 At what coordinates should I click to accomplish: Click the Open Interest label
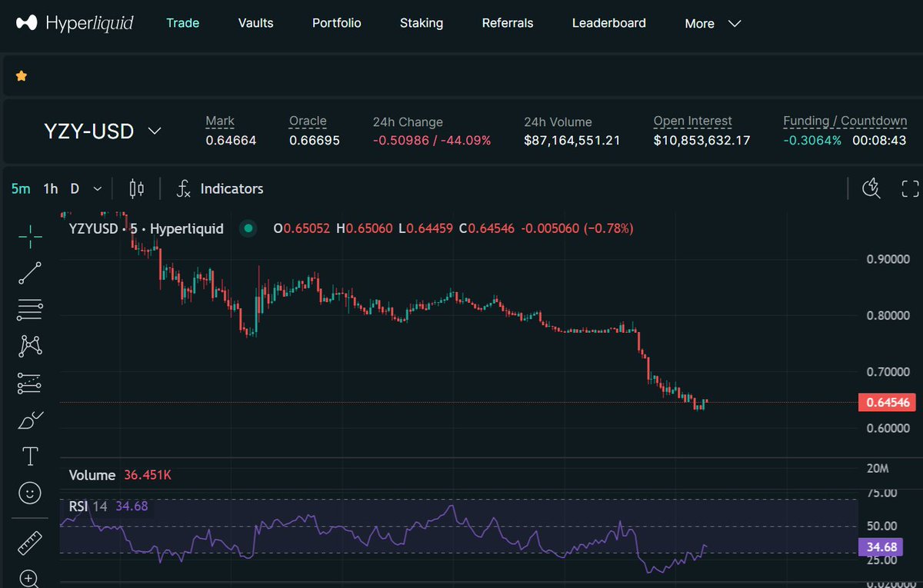[x=693, y=121]
